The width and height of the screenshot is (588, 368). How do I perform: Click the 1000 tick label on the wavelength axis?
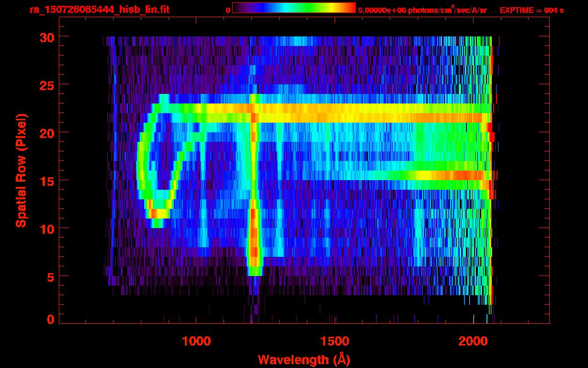pos(196,341)
